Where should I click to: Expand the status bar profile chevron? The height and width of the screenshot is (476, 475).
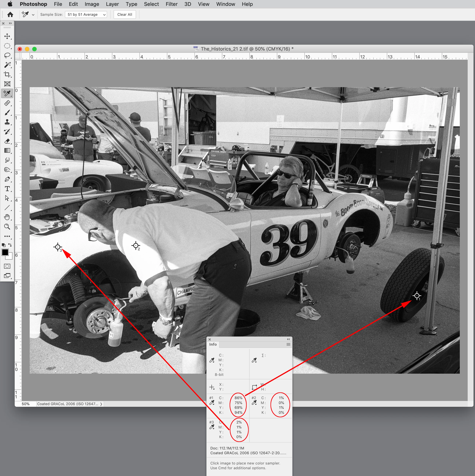click(x=101, y=404)
